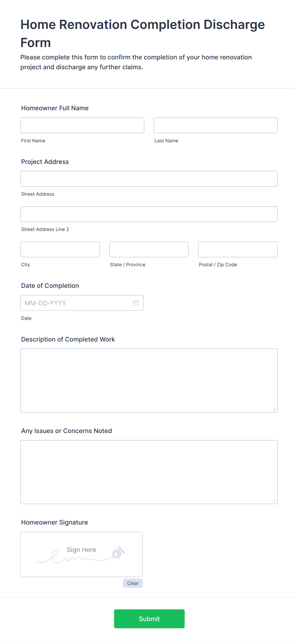This screenshot has width=295, height=644.
Task: Click the Description of Completed Work resize handle
Action: coord(274,409)
